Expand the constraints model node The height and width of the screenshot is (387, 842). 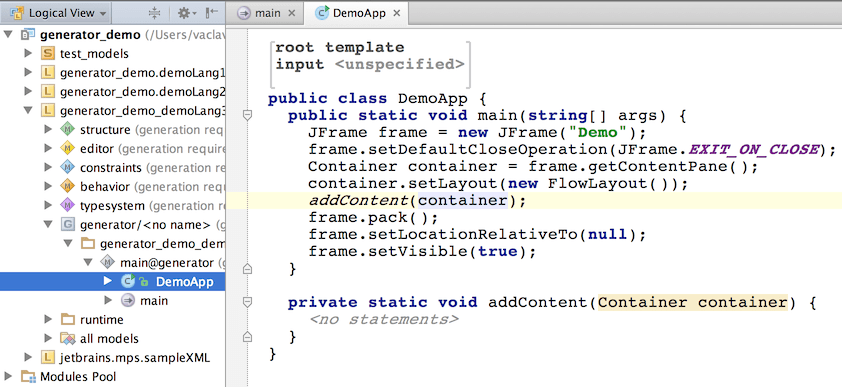48,168
